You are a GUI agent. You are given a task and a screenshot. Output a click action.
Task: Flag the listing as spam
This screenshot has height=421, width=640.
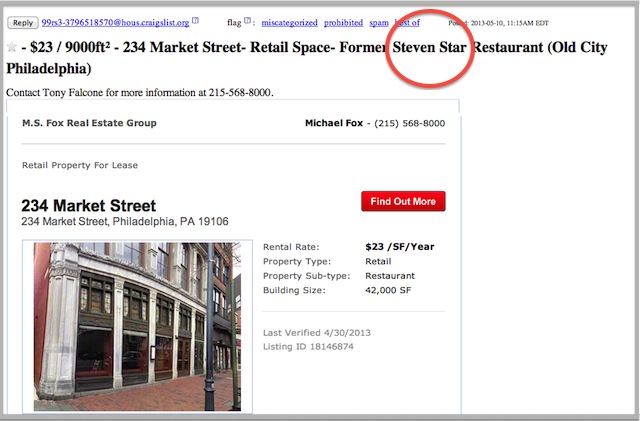[x=379, y=22]
